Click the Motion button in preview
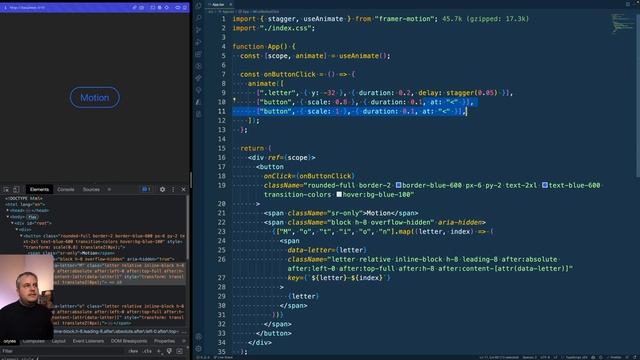The height and width of the screenshot is (360, 640). [x=95, y=98]
